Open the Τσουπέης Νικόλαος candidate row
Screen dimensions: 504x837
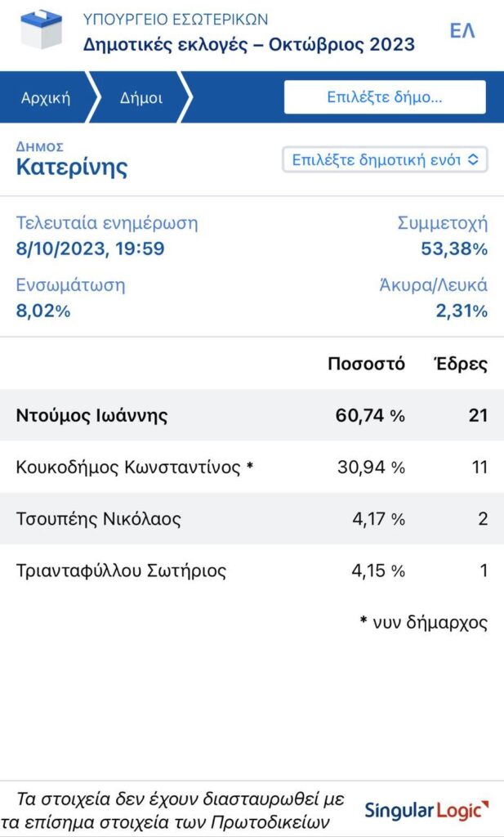click(252, 519)
